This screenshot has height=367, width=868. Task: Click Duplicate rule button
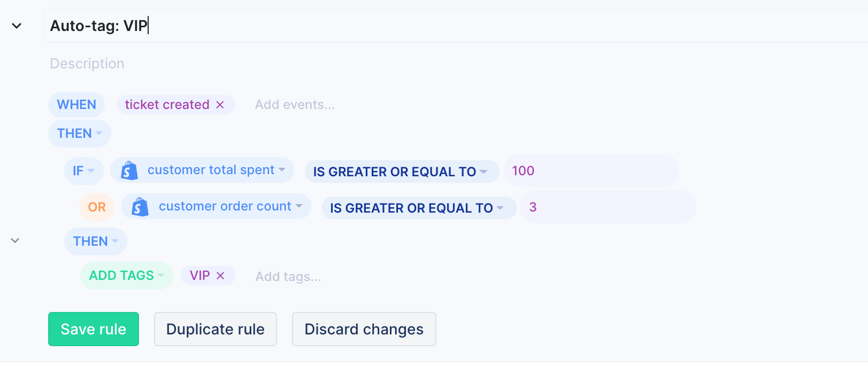tap(216, 329)
